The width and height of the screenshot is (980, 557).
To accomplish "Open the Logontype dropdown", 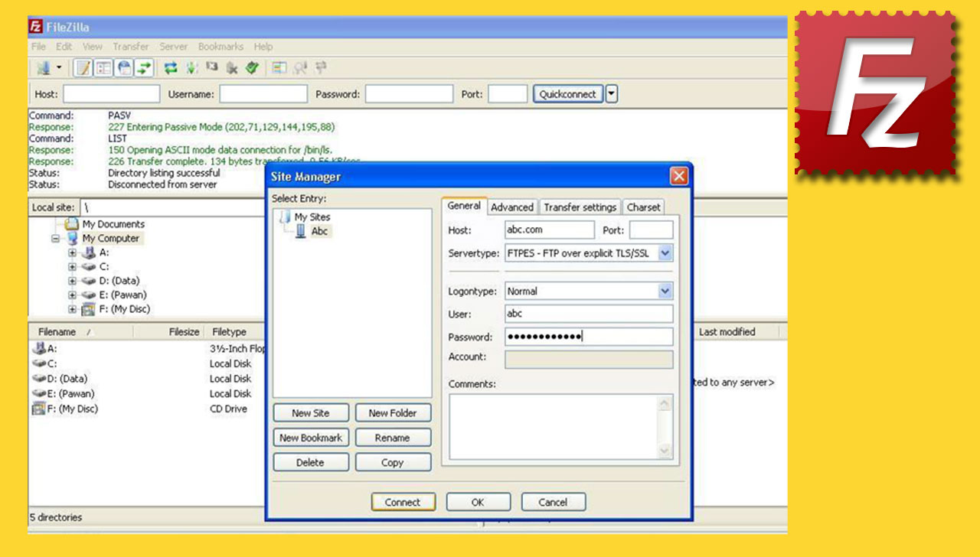I will click(x=665, y=291).
